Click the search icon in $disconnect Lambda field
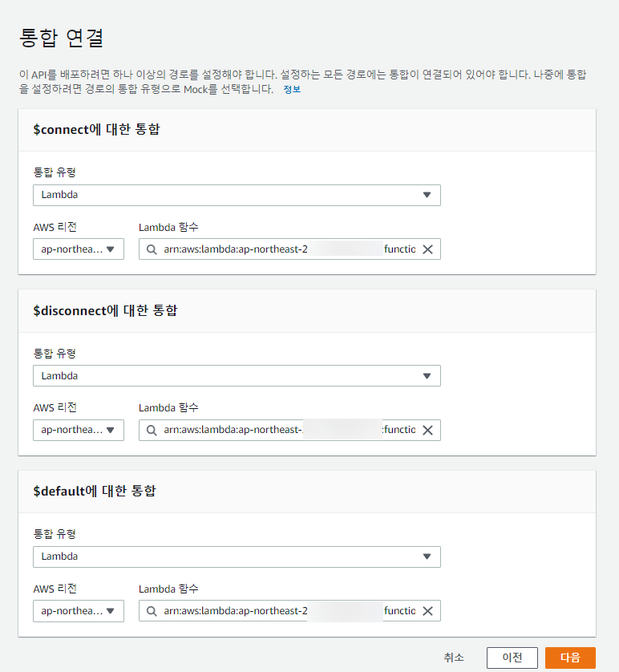The height and width of the screenshot is (672, 619). (151, 430)
